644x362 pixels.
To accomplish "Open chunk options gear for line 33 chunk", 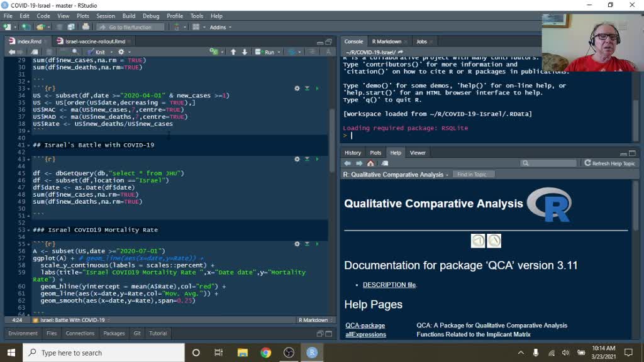I will click(297, 88).
